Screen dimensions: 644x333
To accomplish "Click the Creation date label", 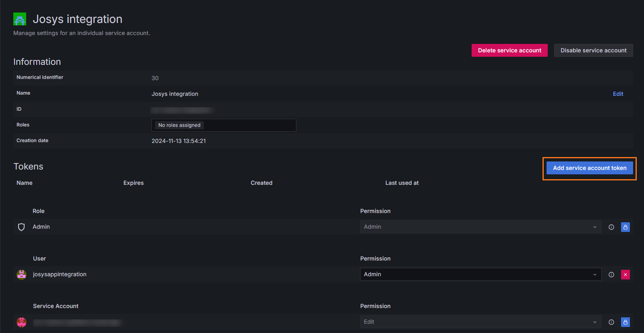I will pos(32,141).
